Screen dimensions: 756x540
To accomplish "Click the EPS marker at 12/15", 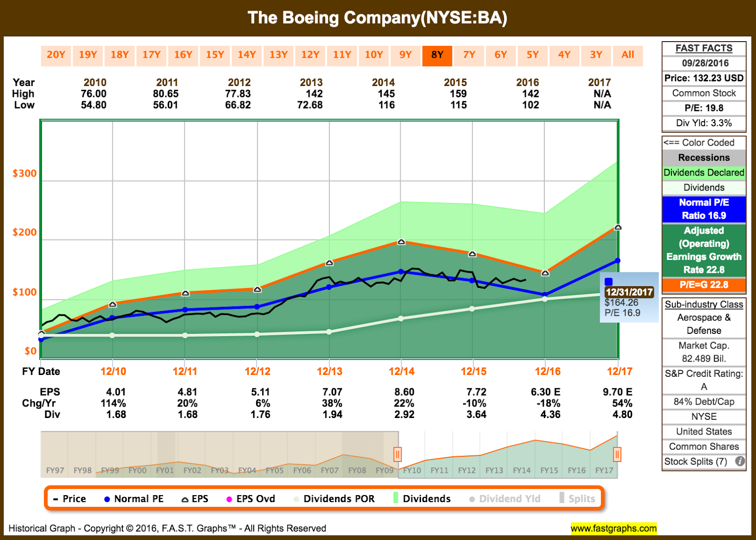I will (x=472, y=254).
